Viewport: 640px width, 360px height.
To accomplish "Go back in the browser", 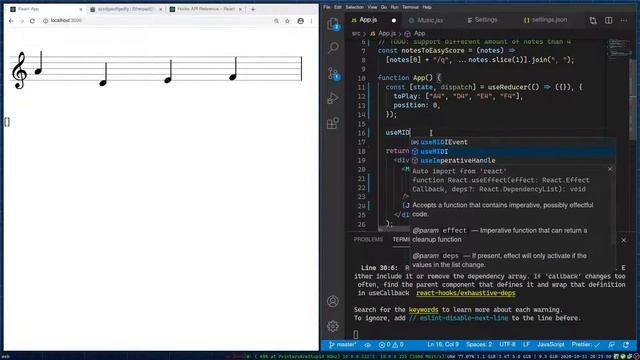I will [x=11, y=21].
